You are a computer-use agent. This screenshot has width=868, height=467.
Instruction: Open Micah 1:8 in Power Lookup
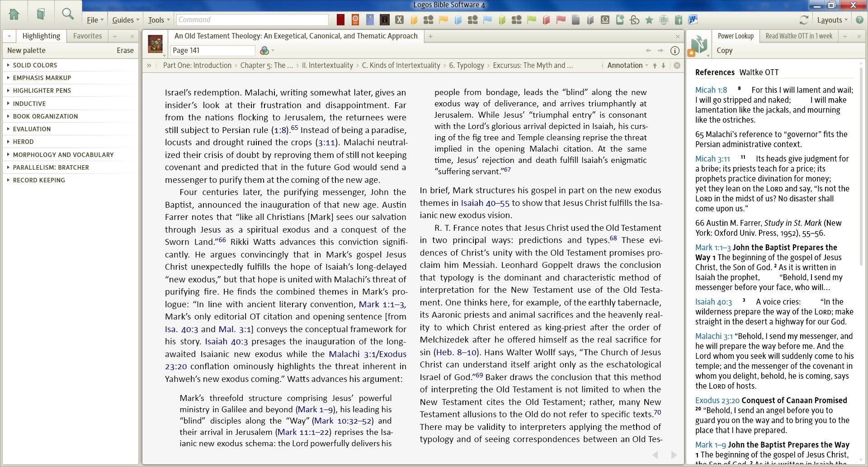(711, 90)
